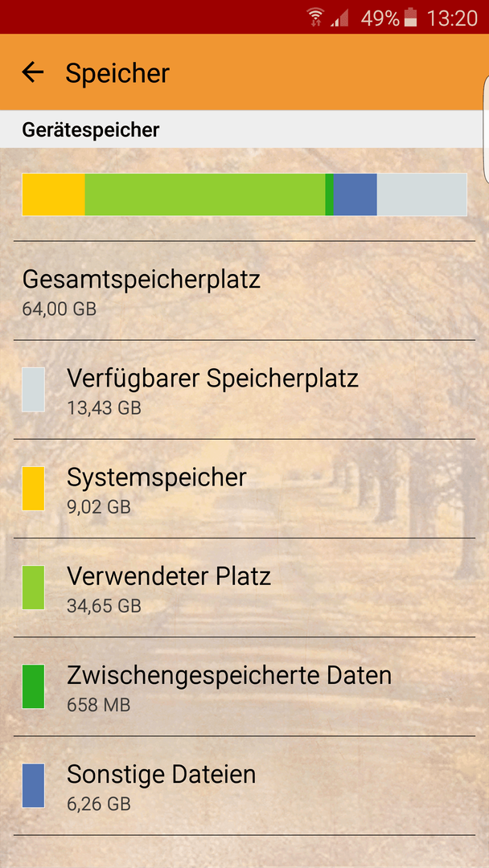Tap the signal strength icon
This screenshot has height=868, width=489.
(340, 18)
